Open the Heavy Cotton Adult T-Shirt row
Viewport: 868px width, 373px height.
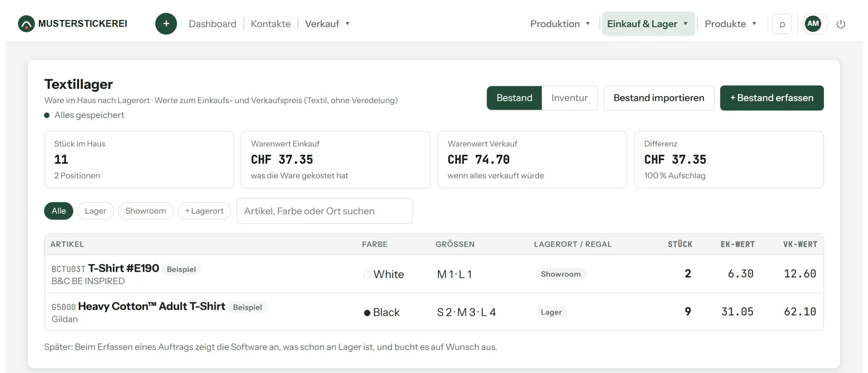[x=433, y=312]
